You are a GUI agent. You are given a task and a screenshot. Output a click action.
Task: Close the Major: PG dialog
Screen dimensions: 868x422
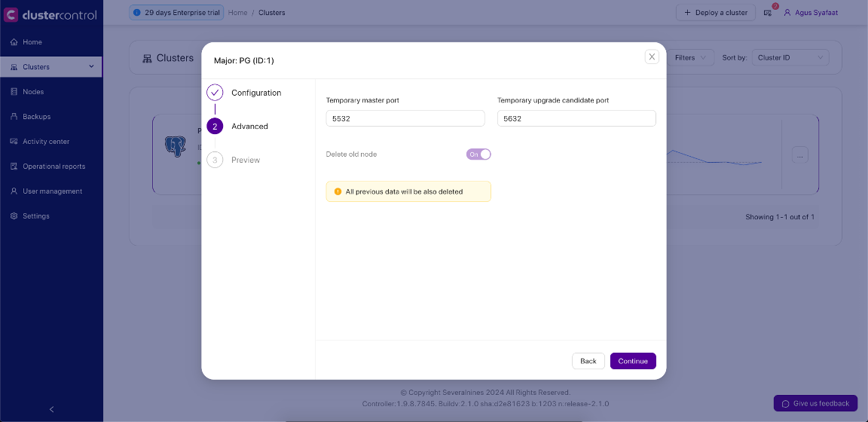coord(652,57)
